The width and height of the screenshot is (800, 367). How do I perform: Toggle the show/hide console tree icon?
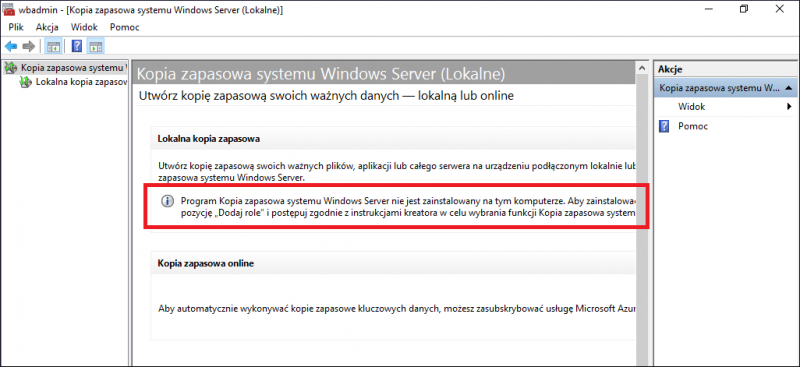(53, 47)
